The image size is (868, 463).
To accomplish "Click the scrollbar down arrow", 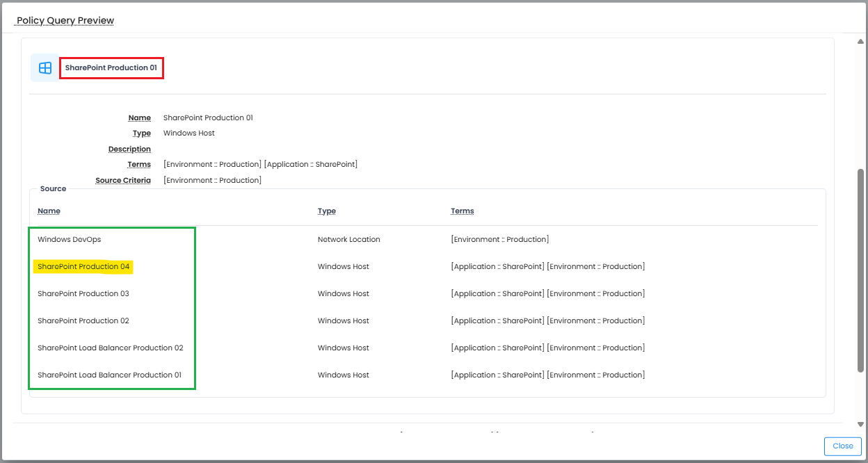I will click(860, 424).
